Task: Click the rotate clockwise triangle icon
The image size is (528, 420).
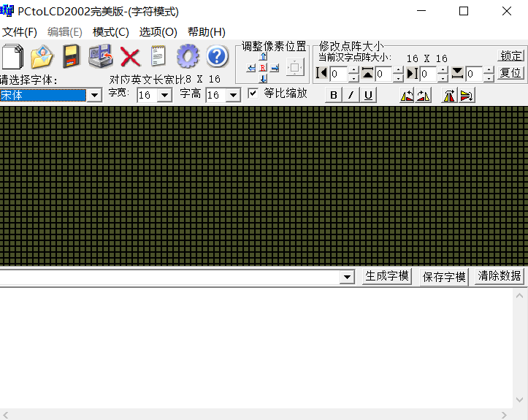Action: (423, 96)
